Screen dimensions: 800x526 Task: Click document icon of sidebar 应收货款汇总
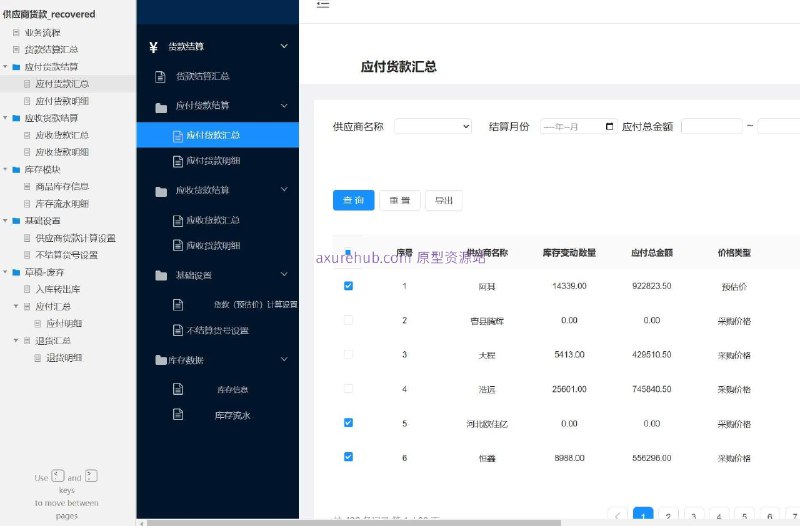coord(178,221)
